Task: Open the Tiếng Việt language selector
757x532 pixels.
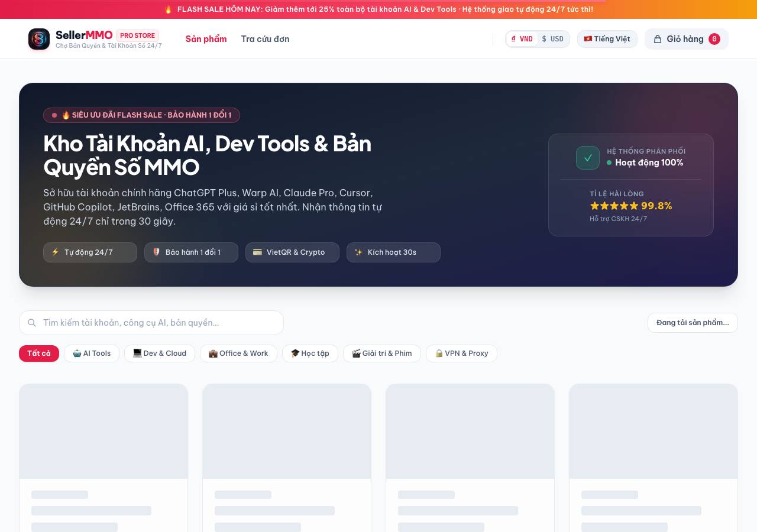Action: (x=607, y=39)
